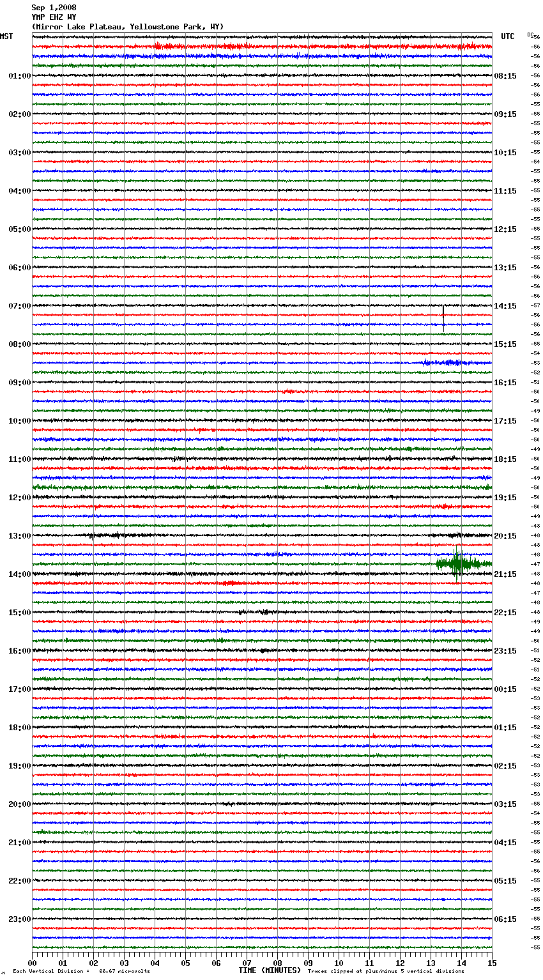The height and width of the screenshot is (980, 543).
Task: Select the station code "YMP EHZ WY"
Action: click(54, 17)
